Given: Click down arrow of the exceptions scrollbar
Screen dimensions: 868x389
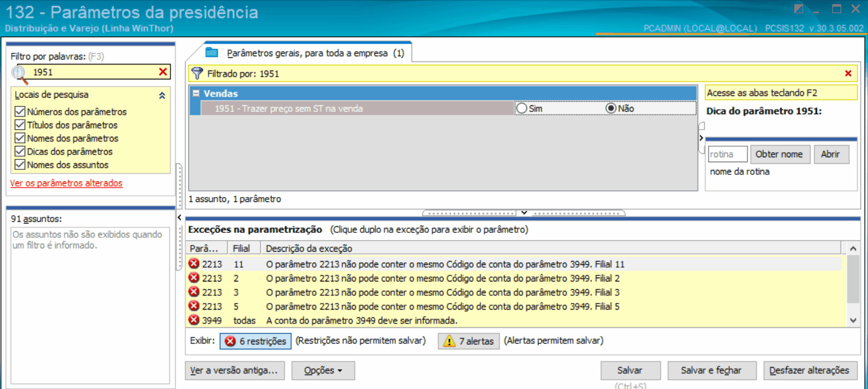Looking at the screenshot, I should (853, 320).
